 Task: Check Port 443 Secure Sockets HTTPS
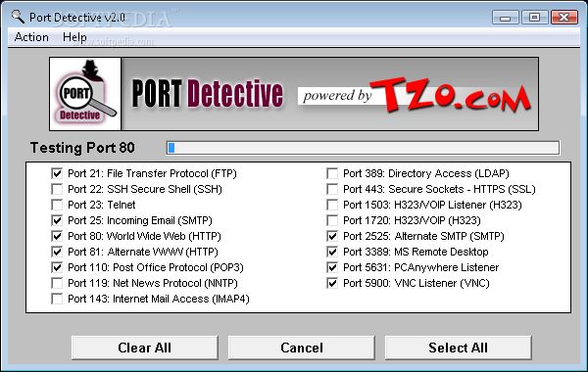332,189
